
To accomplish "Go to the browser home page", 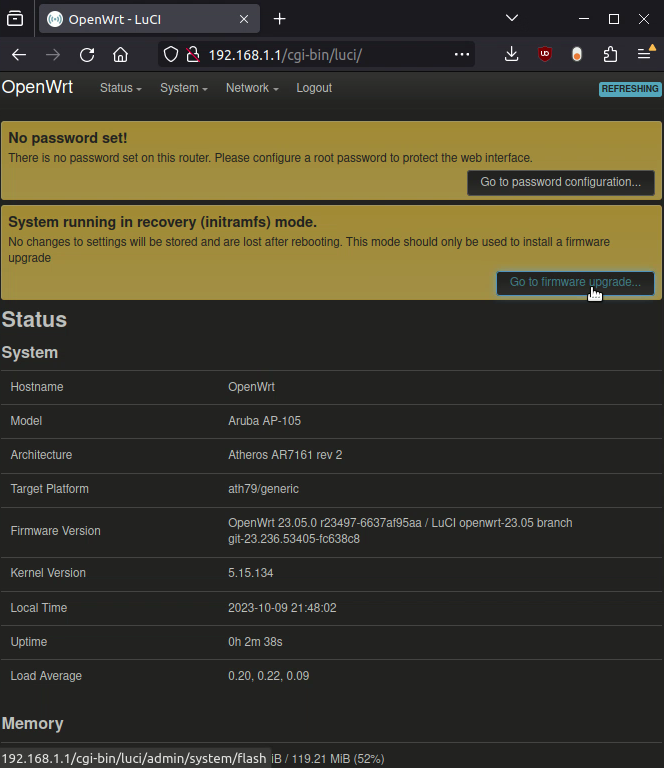I will point(120,54).
